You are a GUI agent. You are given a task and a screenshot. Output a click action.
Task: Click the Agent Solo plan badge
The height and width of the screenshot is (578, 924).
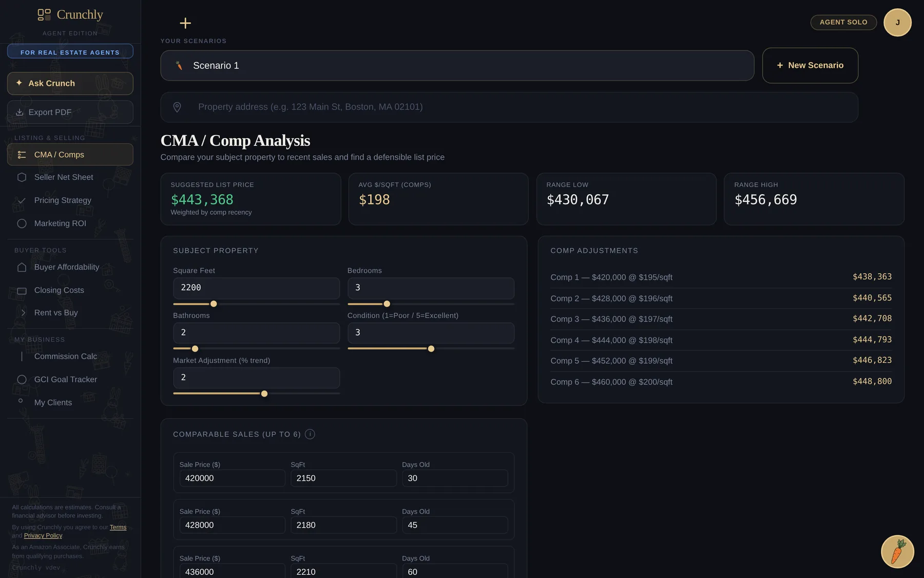[x=843, y=22]
